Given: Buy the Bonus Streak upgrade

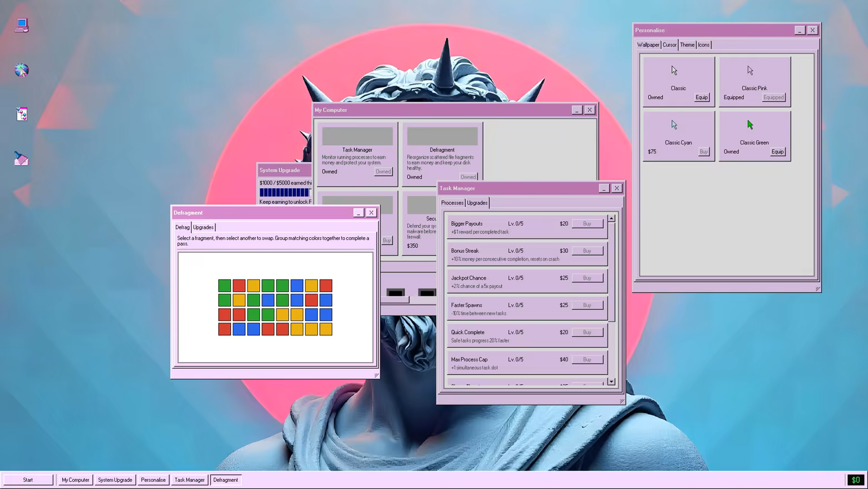Looking at the screenshot, I should click(587, 251).
